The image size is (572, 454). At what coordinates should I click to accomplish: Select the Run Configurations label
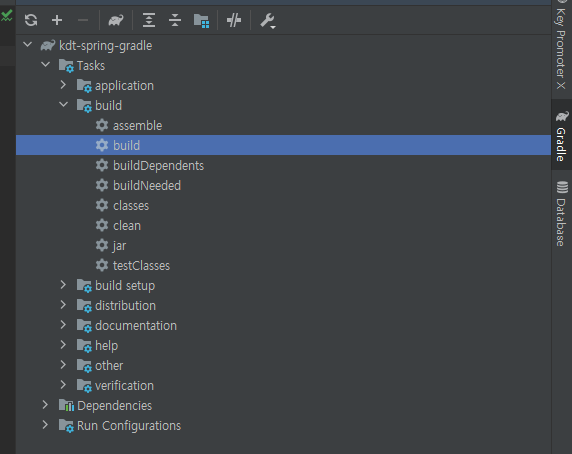pyautogui.click(x=129, y=426)
